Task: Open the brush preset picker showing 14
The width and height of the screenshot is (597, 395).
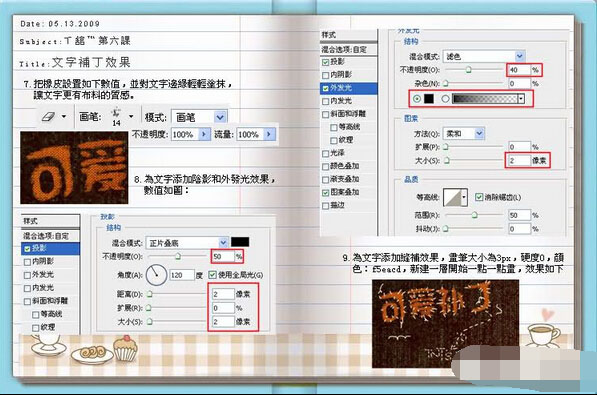Action: pyautogui.click(x=131, y=116)
